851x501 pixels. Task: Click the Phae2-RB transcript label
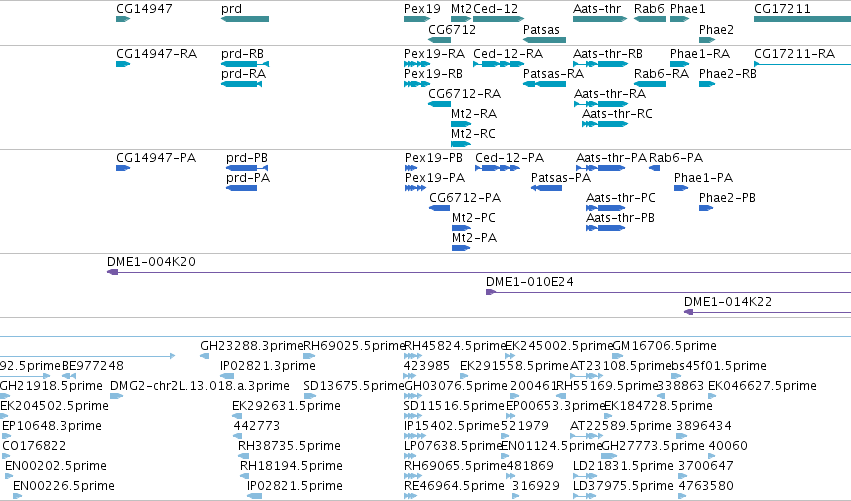click(x=728, y=73)
